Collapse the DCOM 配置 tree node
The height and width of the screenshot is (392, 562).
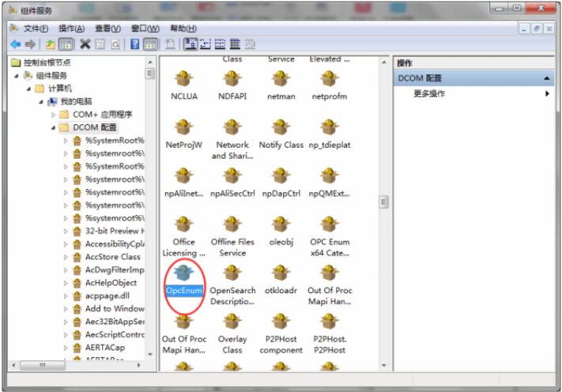tap(53, 127)
